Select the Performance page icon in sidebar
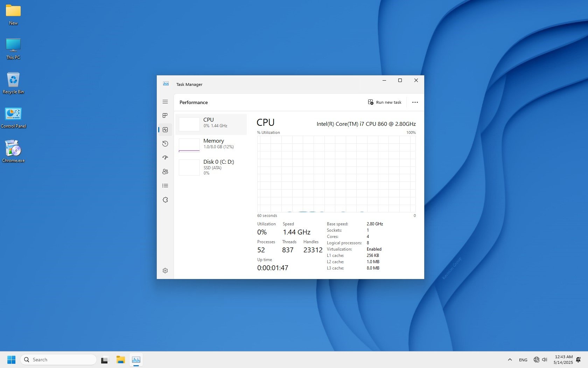Viewport: 588px width, 368px height. click(165, 130)
